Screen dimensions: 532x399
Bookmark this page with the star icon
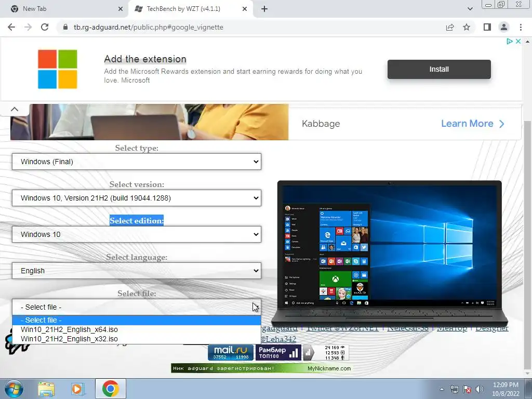(x=467, y=27)
